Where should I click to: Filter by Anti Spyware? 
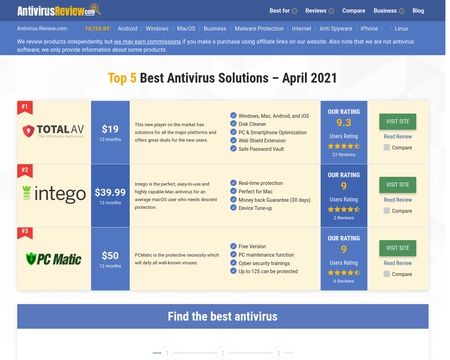pos(336,29)
